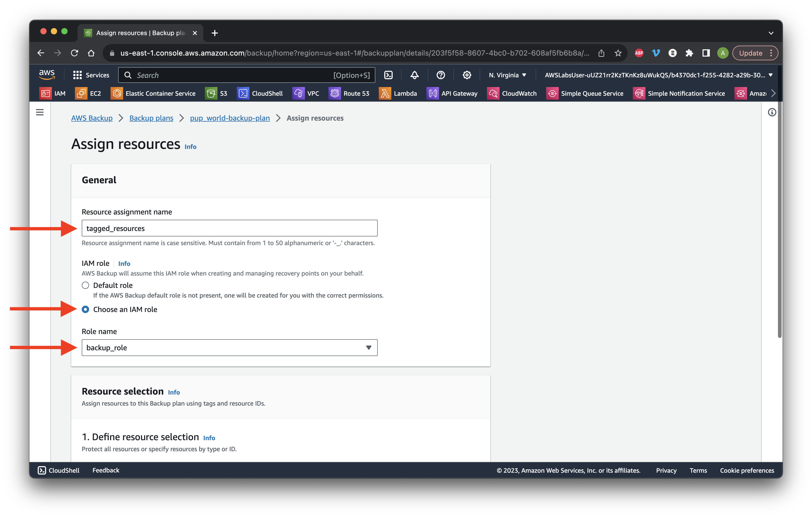This screenshot has height=517, width=812.
Task: Open CloudShell from the footer bar
Action: (x=59, y=470)
